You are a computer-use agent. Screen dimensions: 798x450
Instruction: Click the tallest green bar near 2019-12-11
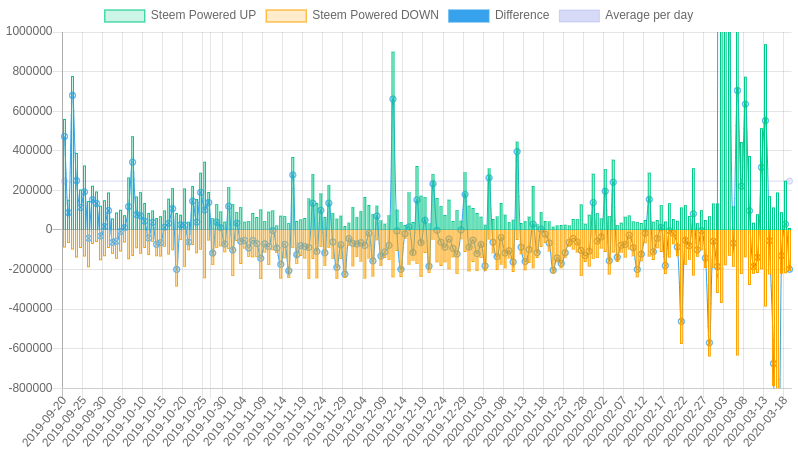coord(393,140)
